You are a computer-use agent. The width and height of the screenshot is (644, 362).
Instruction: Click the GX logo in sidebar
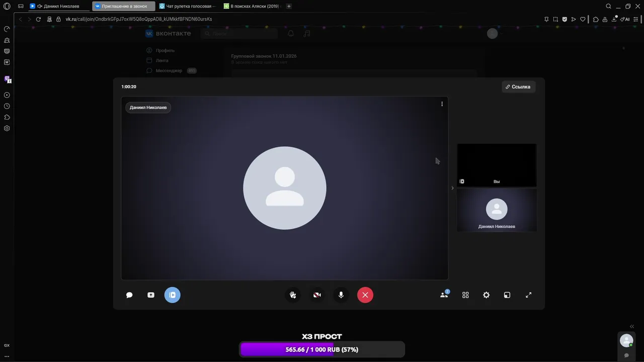pos(7,345)
